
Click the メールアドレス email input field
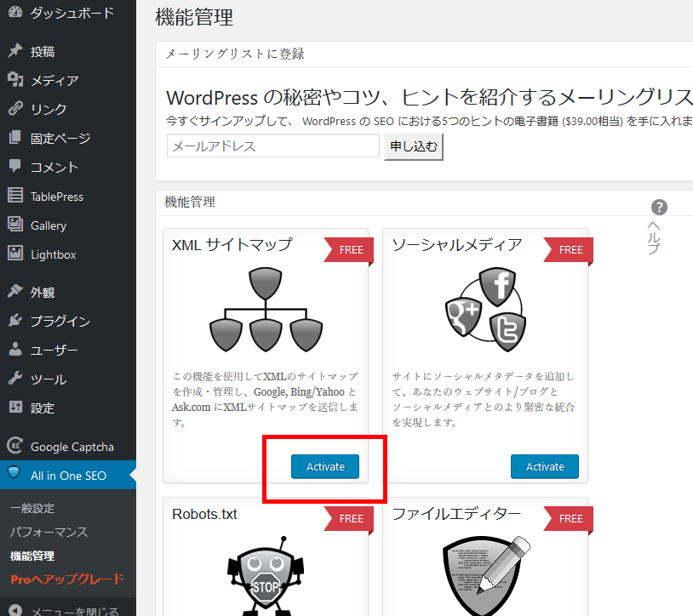click(x=273, y=145)
